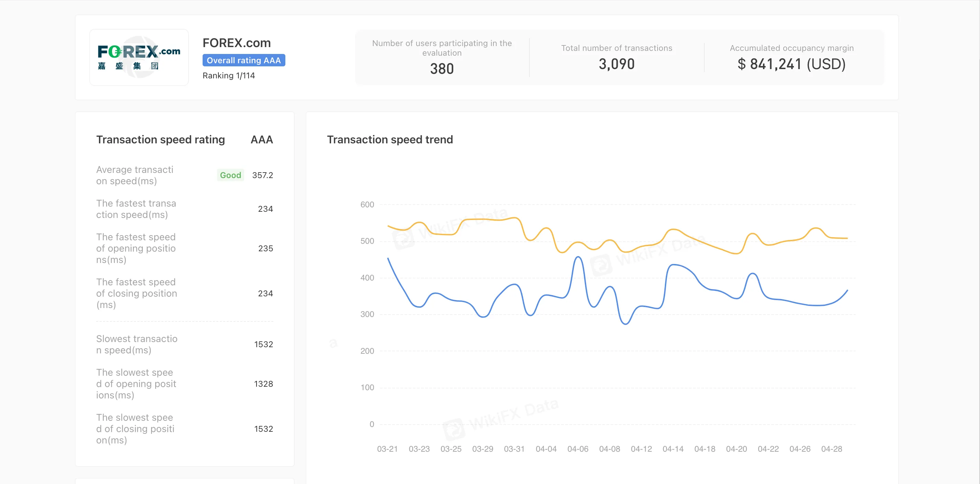Click the 600 y-axis label
The height and width of the screenshot is (484, 980).
pos(367,205)
